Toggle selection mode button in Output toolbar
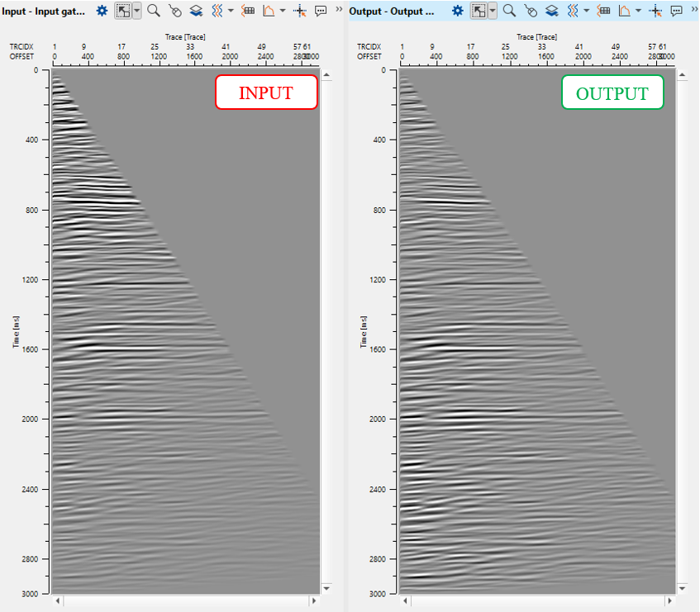The image size is (700, 612). (x=478, y=11)
